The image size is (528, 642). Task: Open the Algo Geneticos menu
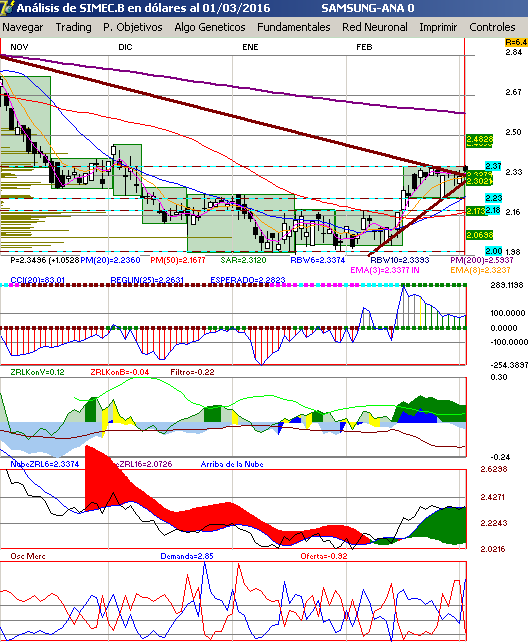coord(210,27)
